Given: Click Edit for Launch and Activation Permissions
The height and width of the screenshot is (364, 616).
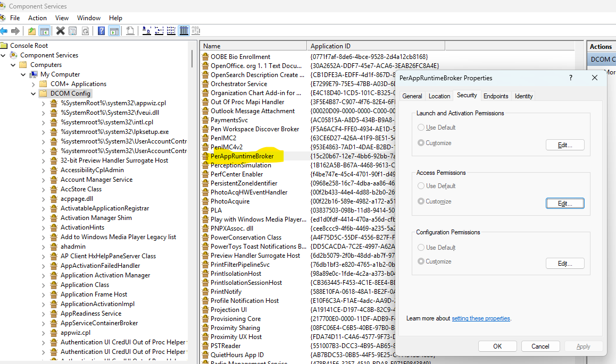Looking at the screenshot, I should coord(565,145).
